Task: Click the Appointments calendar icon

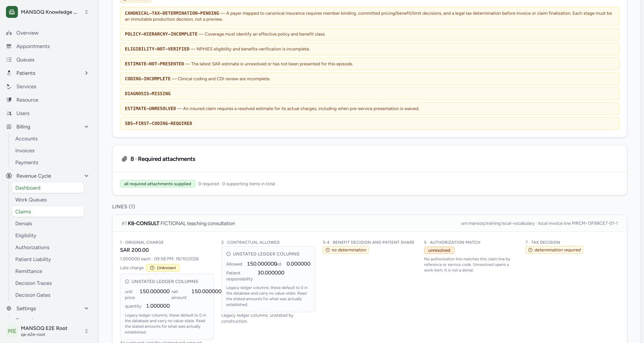Action: pyautogui.click(x=9, y=46)
